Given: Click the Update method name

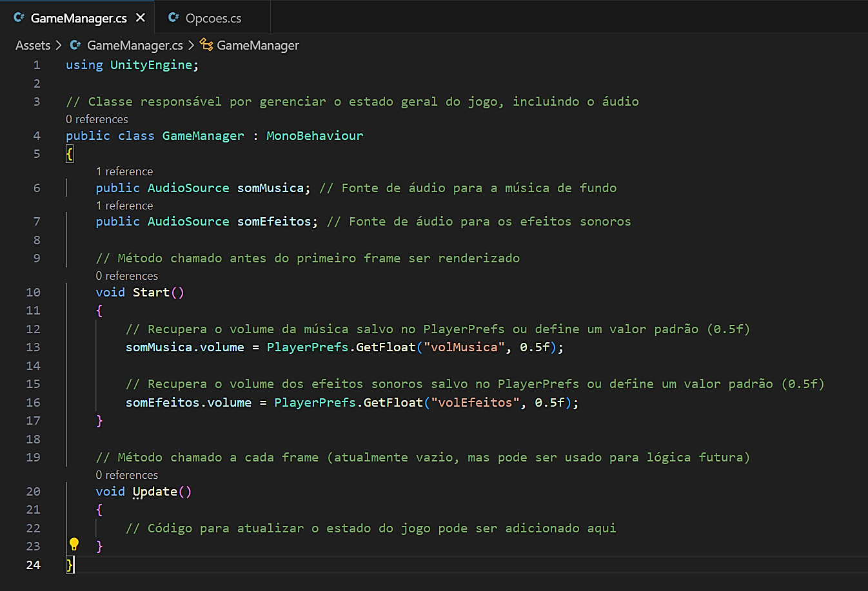Looking at the screenshot, I should tap(155, 492).
